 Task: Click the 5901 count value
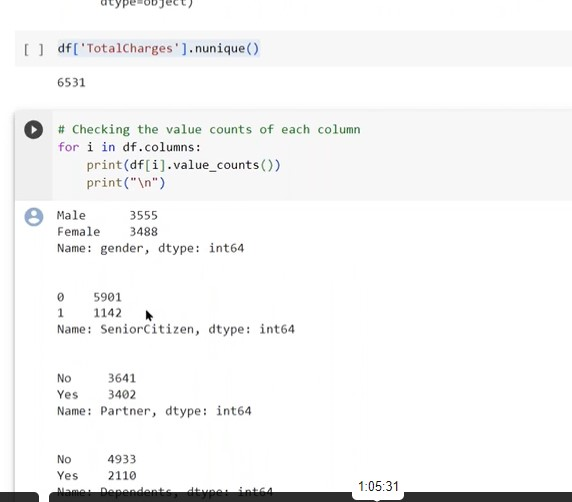click(107, 297)
